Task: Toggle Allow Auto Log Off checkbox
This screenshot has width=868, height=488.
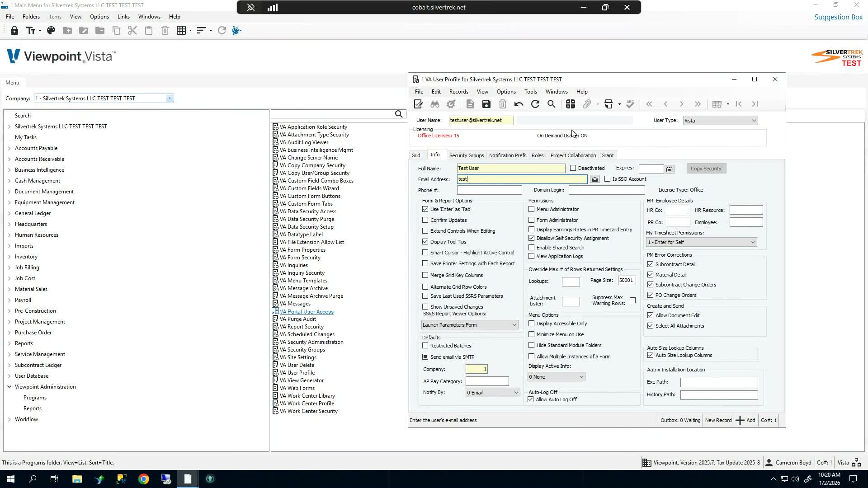Action: click(531, 399)
